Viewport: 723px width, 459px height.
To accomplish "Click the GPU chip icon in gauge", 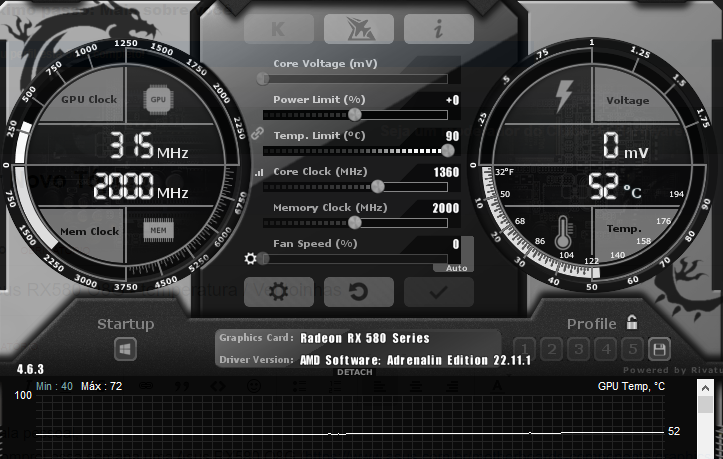I will coord(158,99).
